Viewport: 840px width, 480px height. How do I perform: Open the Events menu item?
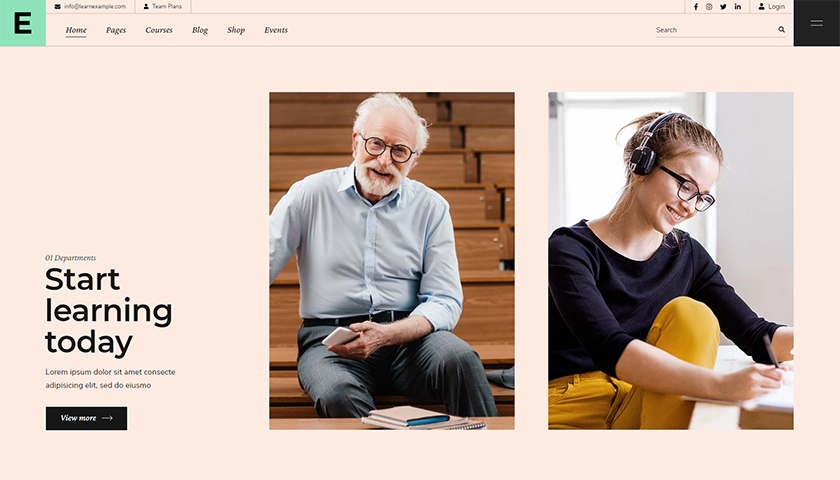276,30
